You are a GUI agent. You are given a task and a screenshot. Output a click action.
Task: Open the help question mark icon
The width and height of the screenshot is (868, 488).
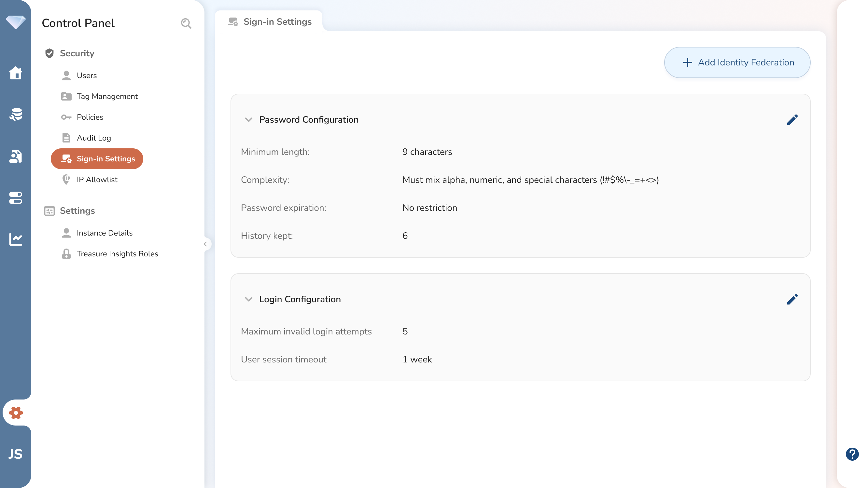(x=852, y=454)
